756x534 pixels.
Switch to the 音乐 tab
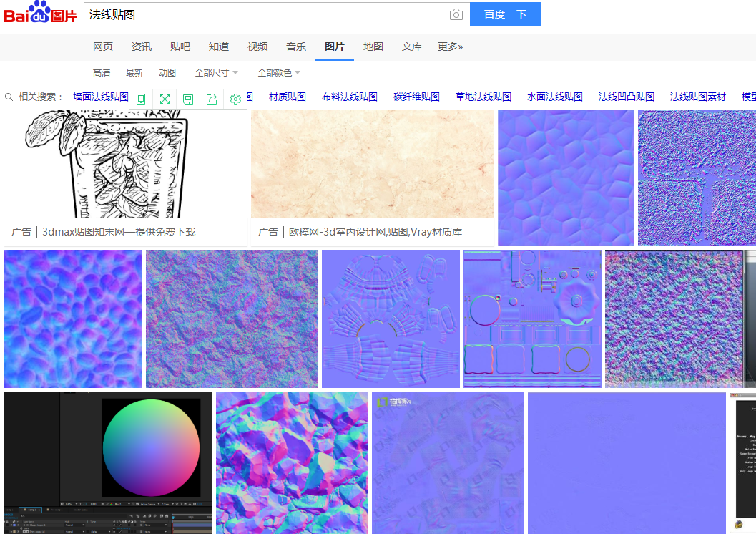click(x=295, y=47)
